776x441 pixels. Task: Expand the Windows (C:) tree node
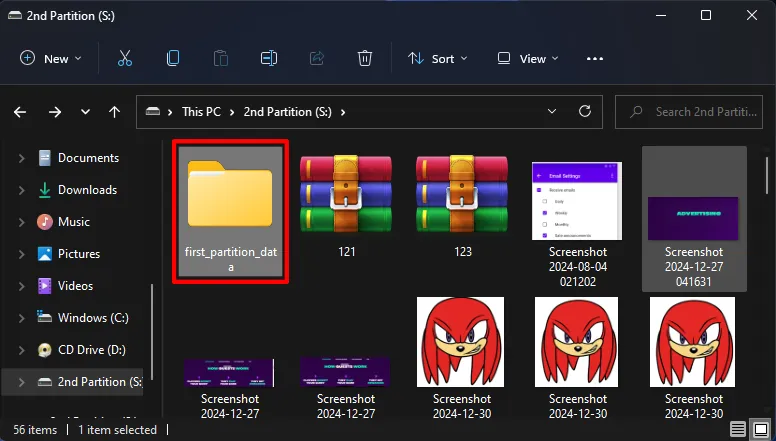[21, 318]
